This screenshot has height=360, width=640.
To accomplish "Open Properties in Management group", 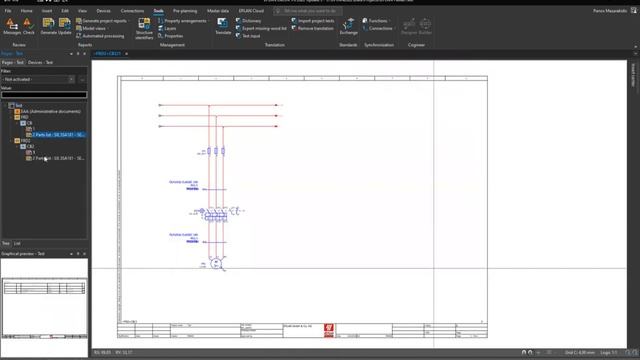I will point(171,36).
